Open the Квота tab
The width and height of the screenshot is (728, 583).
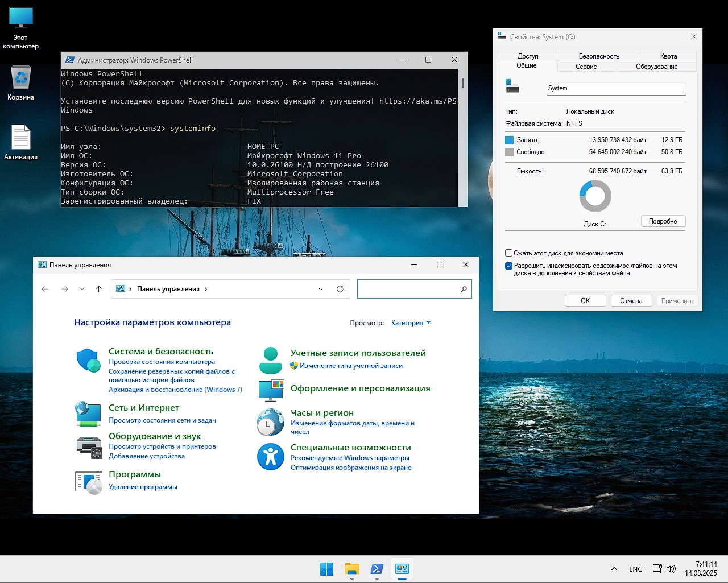tap(668, 56)
